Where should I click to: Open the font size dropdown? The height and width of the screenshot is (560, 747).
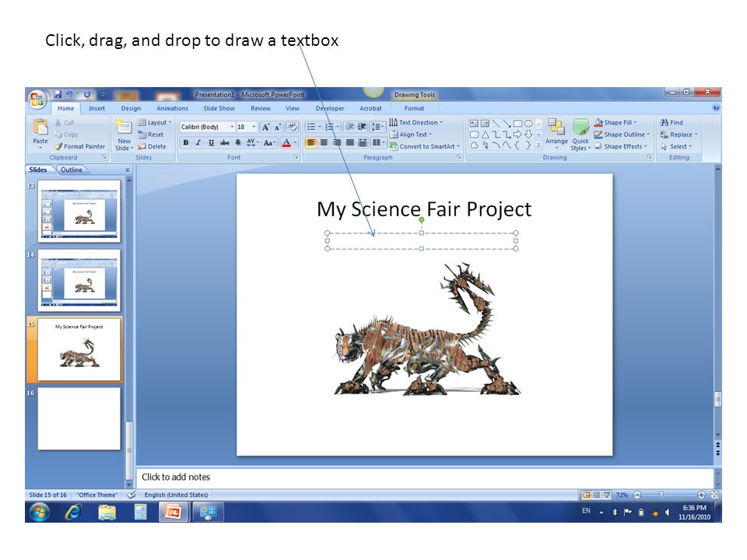tap(254, 127)
